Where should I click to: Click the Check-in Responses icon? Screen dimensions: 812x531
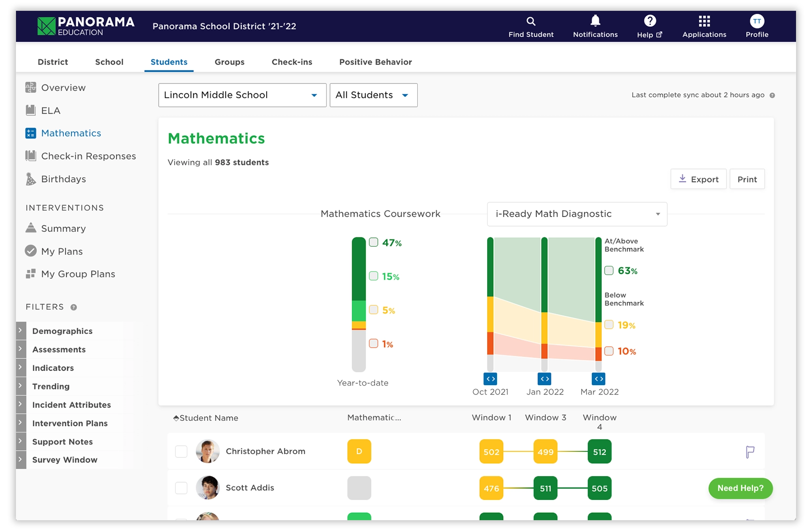point(31,156)
